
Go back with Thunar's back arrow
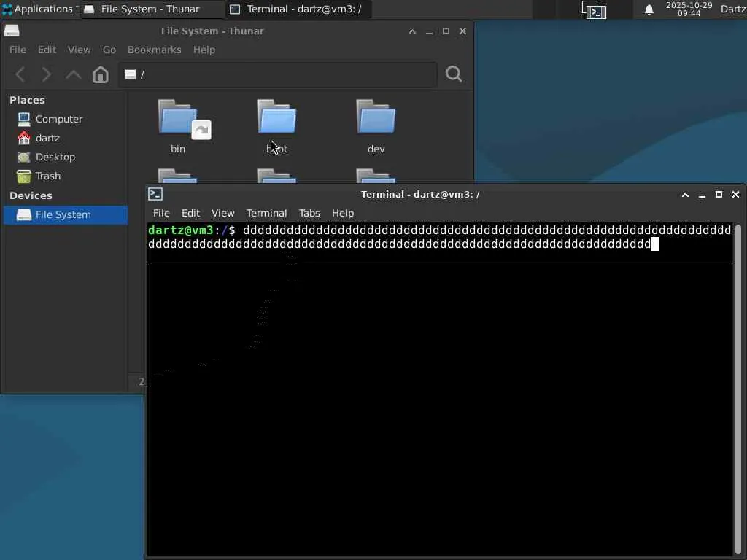click(x=20, y=74)
